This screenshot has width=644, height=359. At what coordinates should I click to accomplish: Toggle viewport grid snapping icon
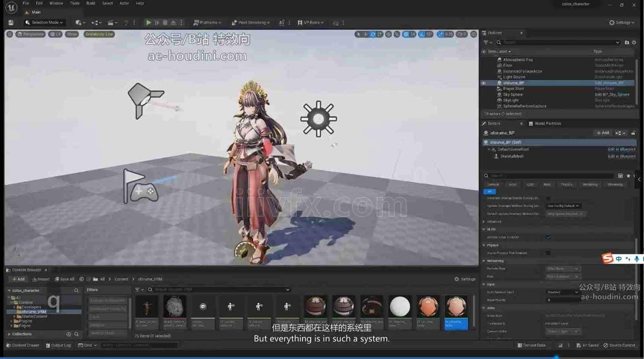coord(406,34)
